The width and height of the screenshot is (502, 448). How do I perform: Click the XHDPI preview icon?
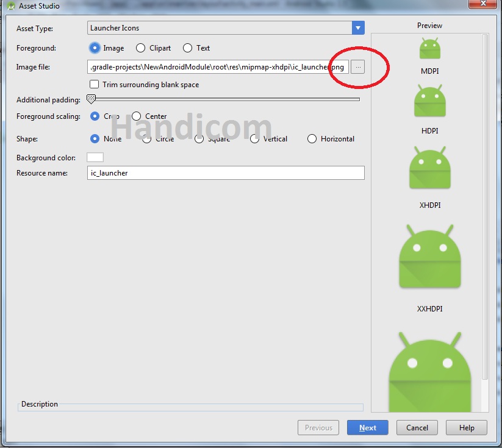(x=429, y=168)
